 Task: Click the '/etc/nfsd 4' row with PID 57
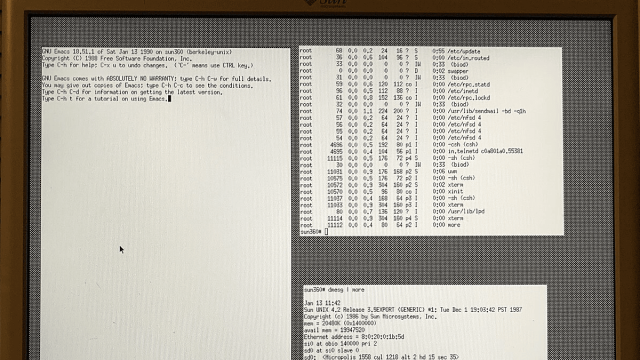[391, 118]
